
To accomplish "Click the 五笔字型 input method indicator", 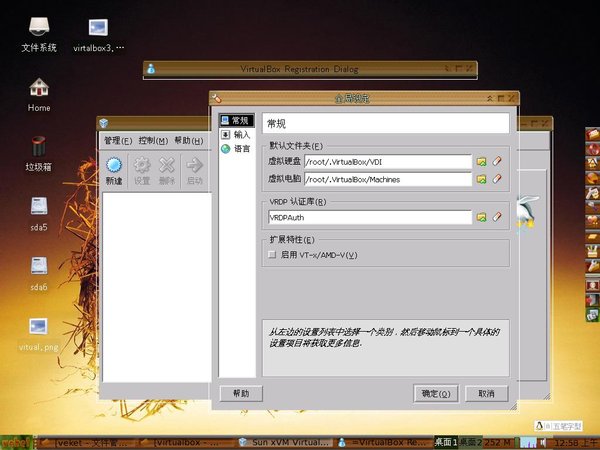I will click(558, 426).
